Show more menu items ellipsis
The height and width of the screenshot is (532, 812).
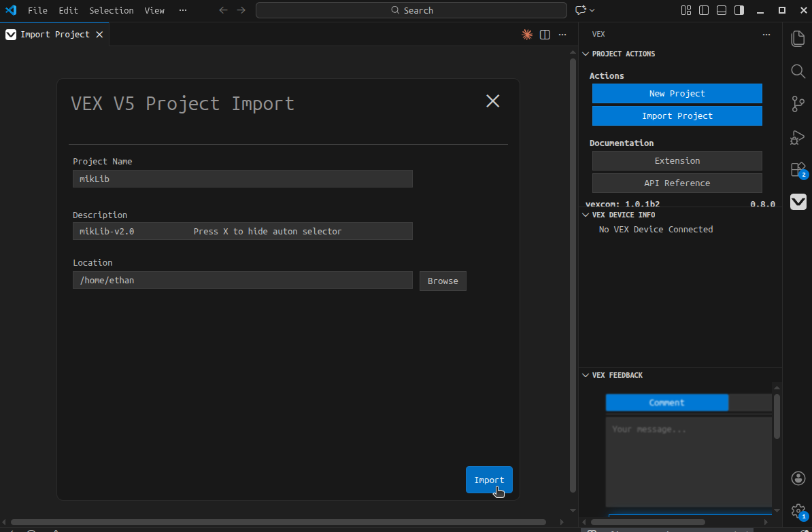pyautogui.click(x=183, y=10)
